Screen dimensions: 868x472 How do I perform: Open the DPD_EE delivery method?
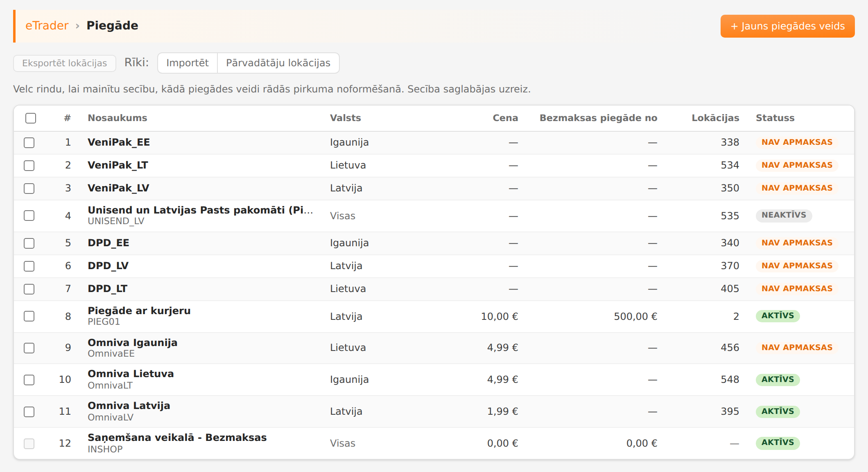pos(108,243)
